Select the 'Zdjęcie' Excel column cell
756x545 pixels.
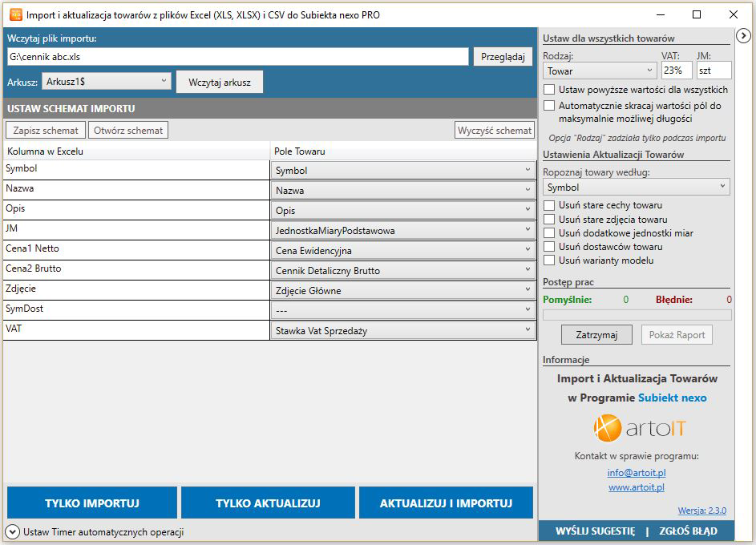[x=136, y=291]
